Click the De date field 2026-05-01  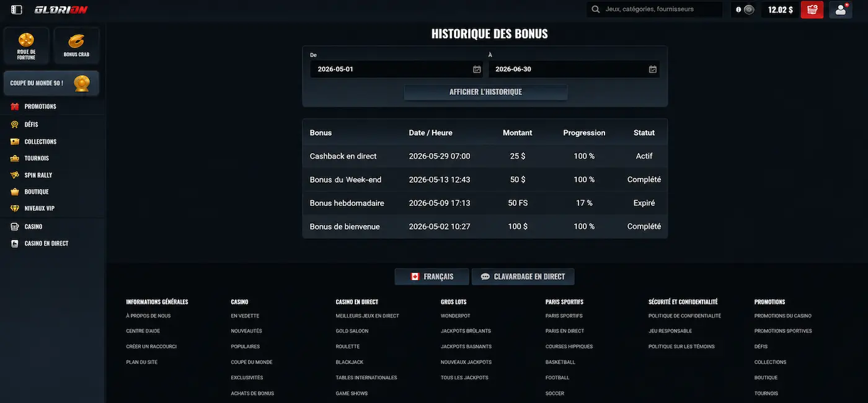pos(396,69)
